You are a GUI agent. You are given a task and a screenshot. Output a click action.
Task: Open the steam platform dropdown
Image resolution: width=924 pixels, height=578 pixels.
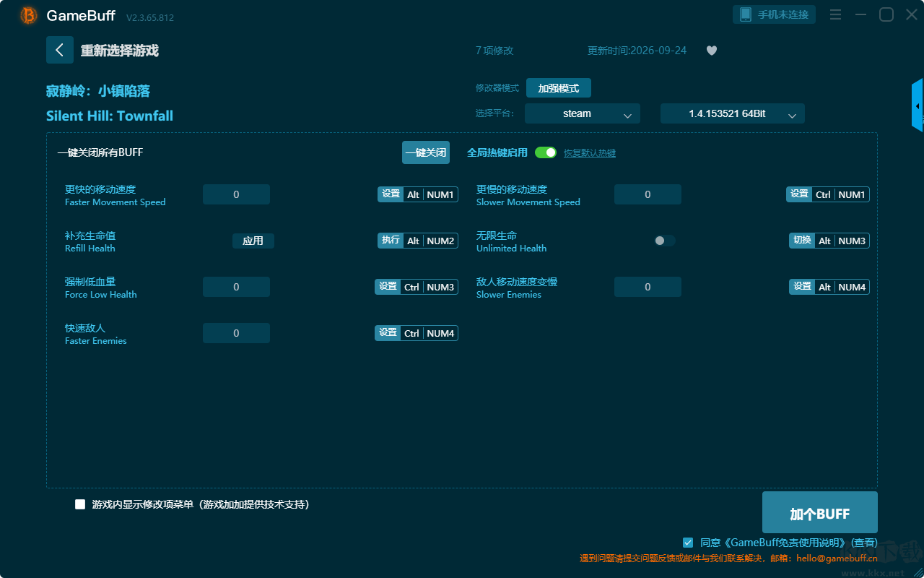click(583, 113)
